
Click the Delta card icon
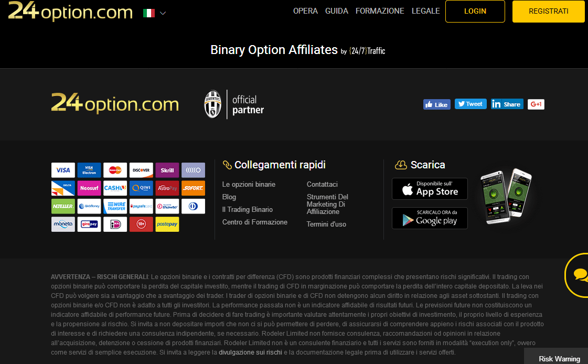63,188
